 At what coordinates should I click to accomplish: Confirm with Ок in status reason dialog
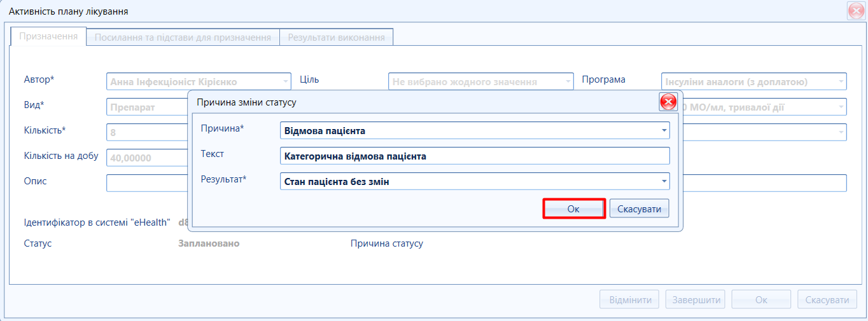click(x=573, y=208)
